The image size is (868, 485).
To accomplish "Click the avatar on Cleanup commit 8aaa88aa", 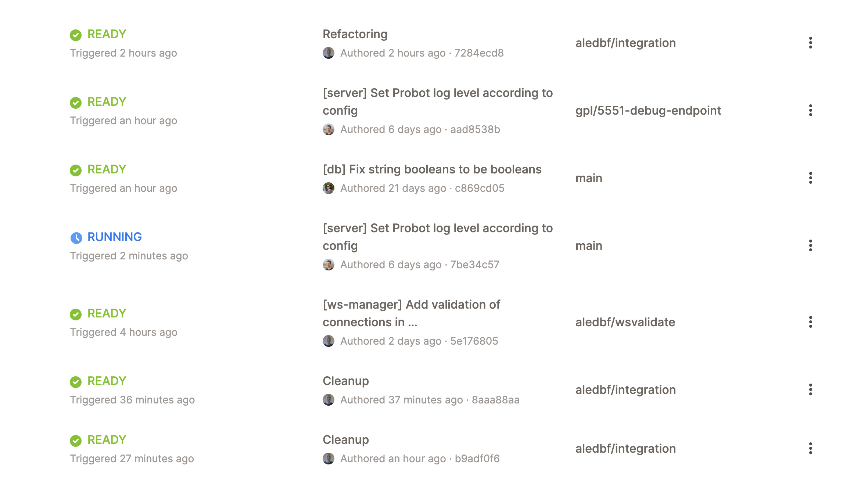I will [x=329, y=400].
